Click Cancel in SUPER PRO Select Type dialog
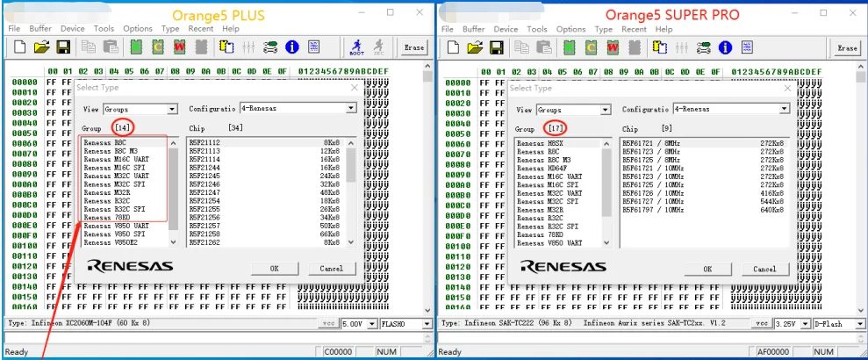The height and width of the screenshot is (360, 868). pos(764,270)
